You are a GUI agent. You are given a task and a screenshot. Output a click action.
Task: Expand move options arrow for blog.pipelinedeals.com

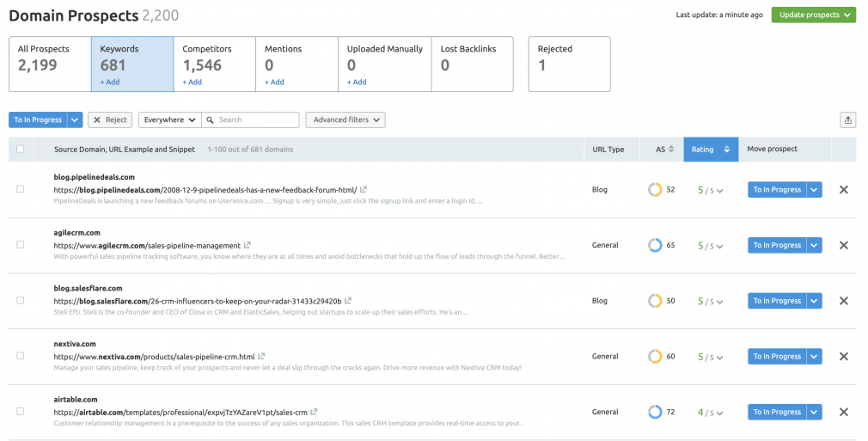coord(815,189)
